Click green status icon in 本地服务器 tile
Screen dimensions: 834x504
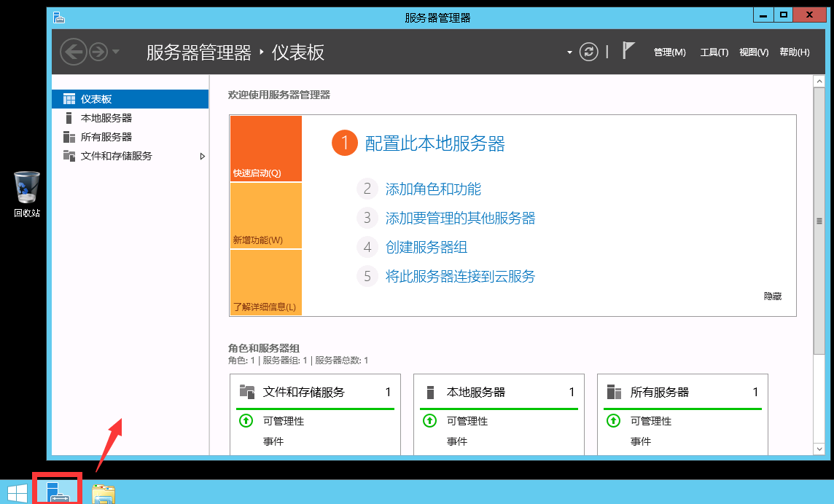429,421
